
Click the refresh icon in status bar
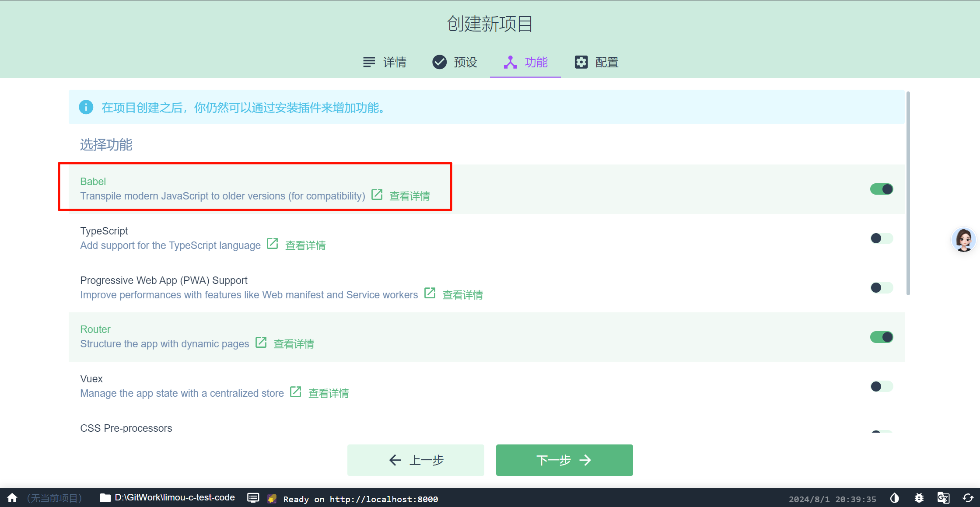coord(968,498)
